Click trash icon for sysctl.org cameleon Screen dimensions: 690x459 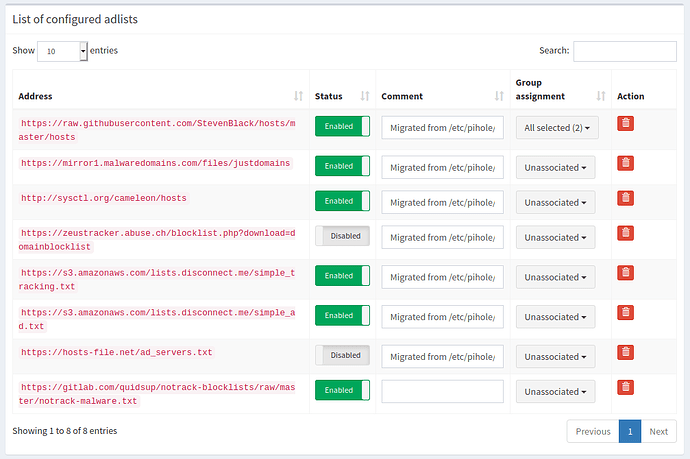click(x=625, y=198)
